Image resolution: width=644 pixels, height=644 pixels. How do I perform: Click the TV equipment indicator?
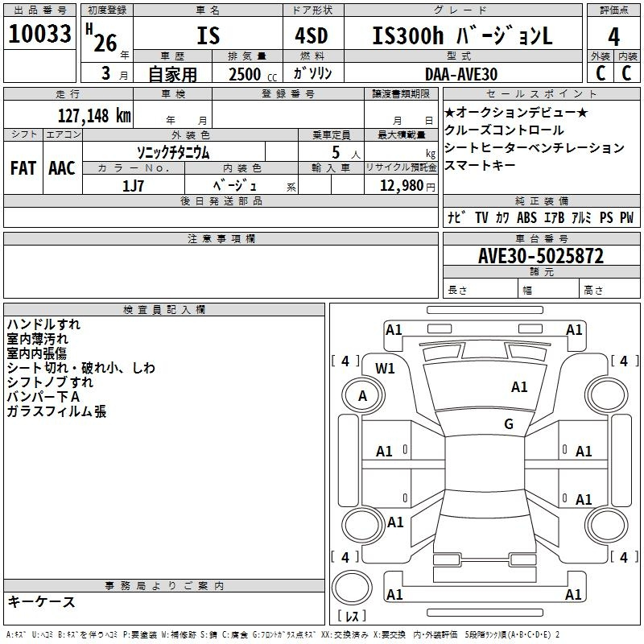point(481,217)
